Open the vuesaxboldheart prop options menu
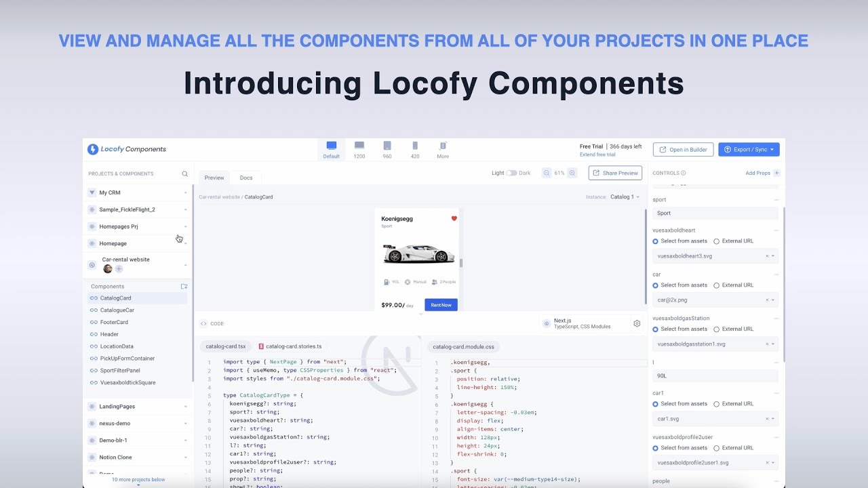This screenshot has width=868, height=488. click(776, 230)
